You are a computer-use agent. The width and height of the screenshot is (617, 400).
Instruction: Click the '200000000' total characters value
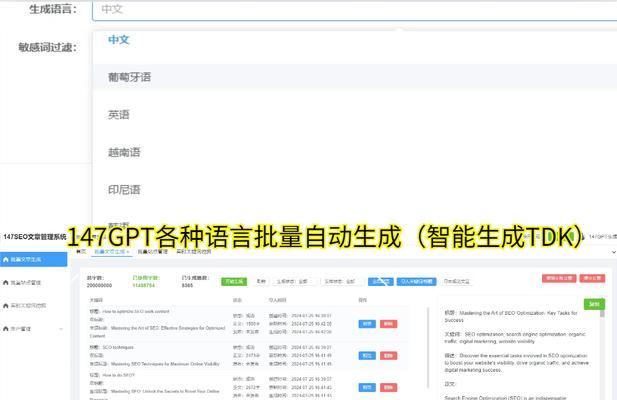99,286
